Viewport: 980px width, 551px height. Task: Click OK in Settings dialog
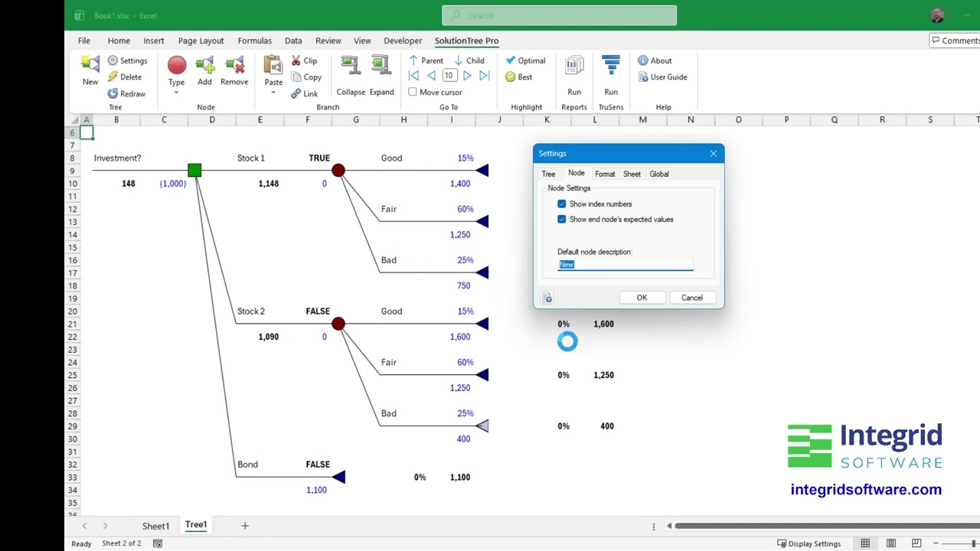point(642,298)
